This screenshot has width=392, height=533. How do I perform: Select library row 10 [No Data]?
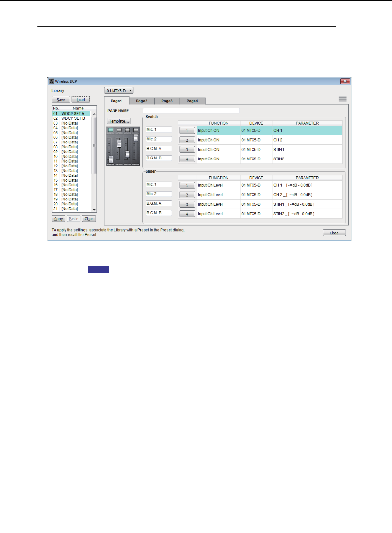click(71, 157)
